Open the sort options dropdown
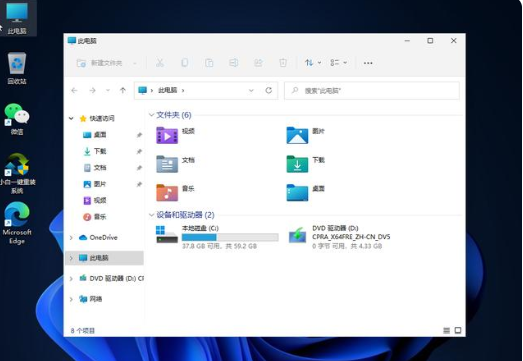 coord(313,63)
